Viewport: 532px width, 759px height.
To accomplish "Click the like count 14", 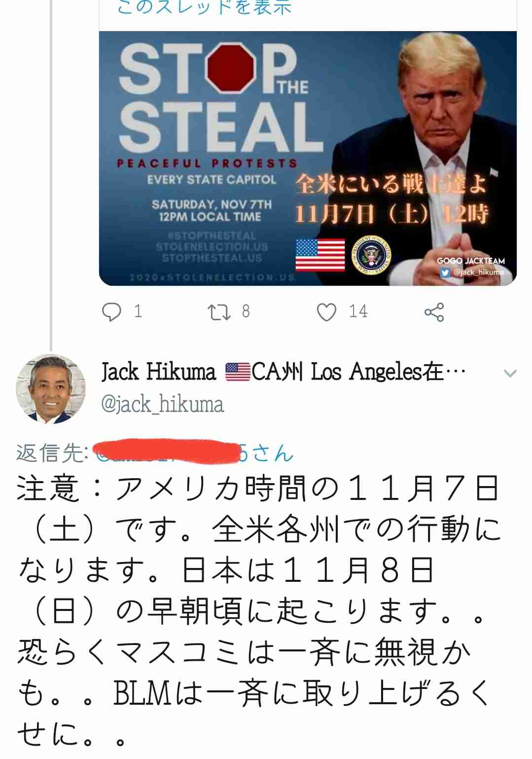I will [358, 311].
